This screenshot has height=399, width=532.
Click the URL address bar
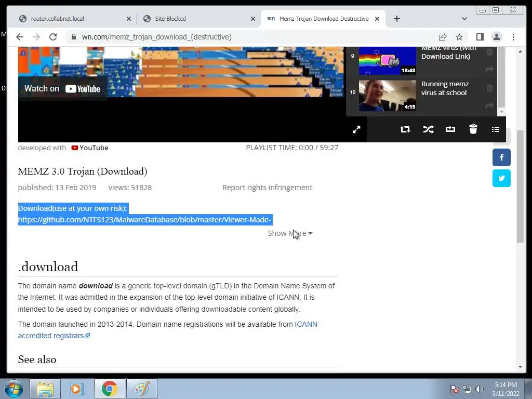(251, 37)
